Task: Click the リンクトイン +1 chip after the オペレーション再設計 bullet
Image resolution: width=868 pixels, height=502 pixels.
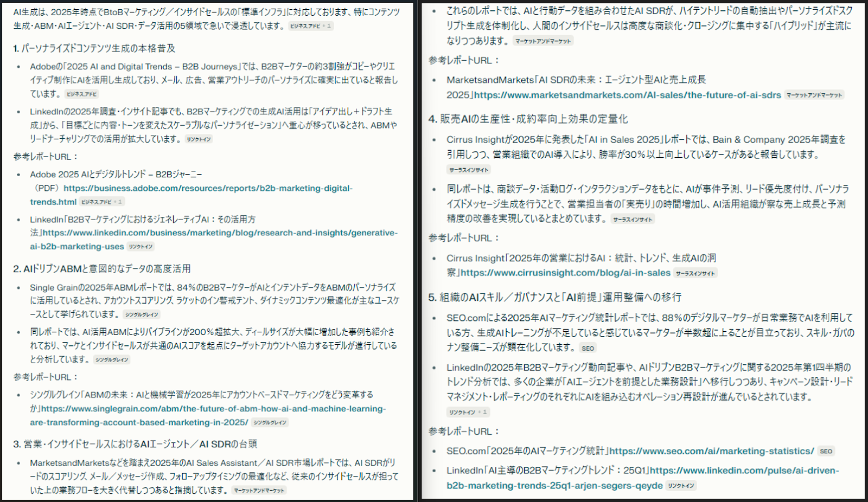Action: tap(468, 413)
